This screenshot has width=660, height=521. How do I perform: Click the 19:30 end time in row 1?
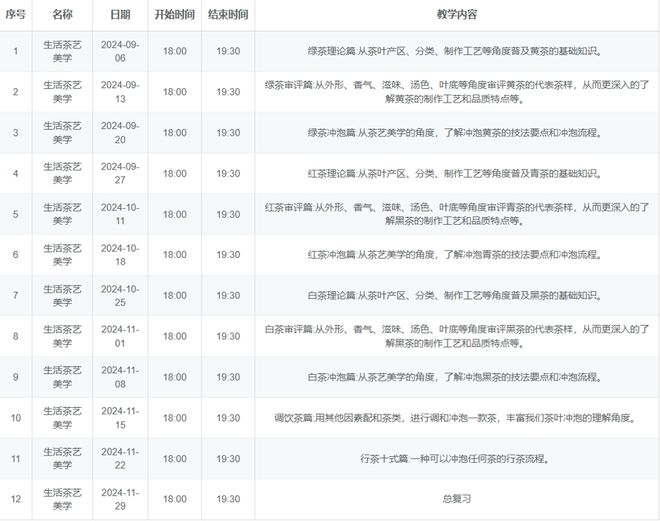(x=228, y=51)
